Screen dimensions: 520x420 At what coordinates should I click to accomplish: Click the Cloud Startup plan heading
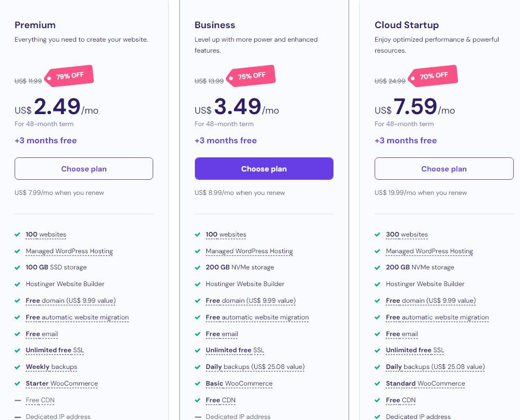(406, 25)
